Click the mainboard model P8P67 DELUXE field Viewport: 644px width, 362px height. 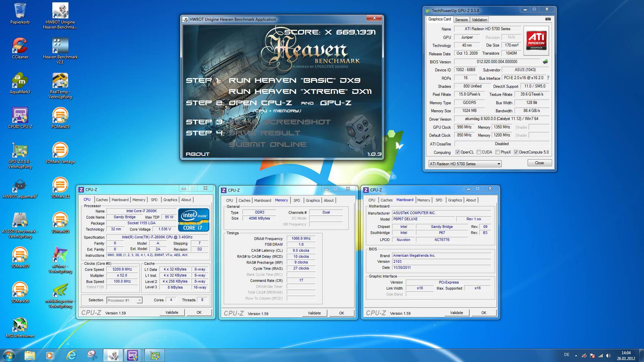point(423,219)
